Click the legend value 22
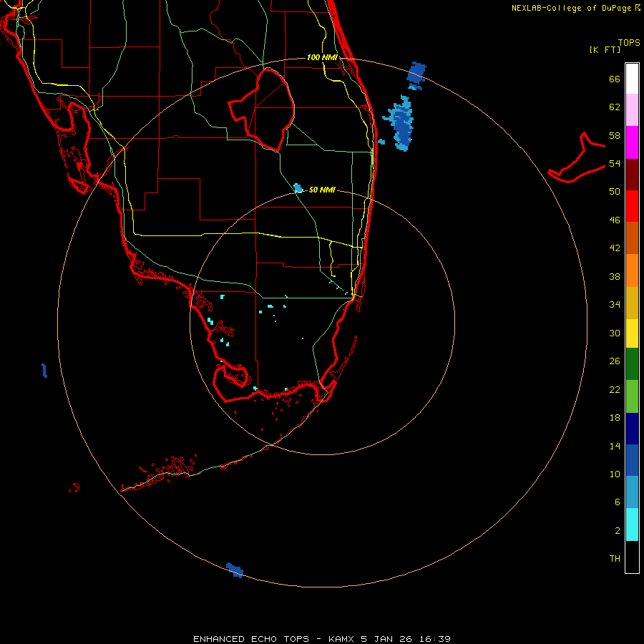This screenshot has height=644, width=644. (x=615, y=389)
